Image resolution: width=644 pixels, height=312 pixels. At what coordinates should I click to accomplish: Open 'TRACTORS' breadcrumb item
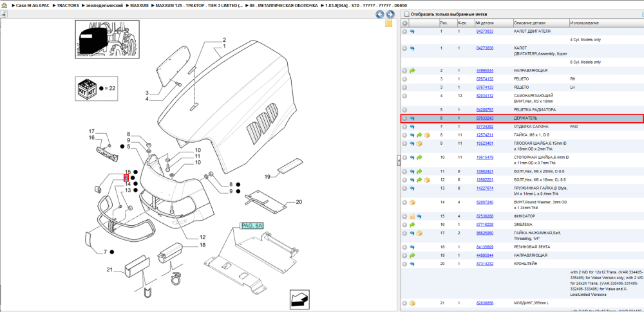tap(68, 6)
